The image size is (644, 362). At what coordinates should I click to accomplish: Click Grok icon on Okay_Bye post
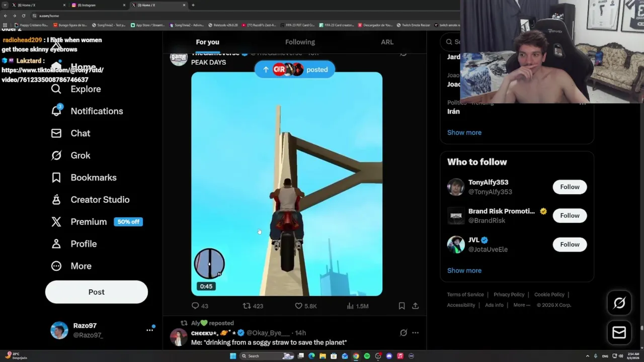(x=404, y=333)
